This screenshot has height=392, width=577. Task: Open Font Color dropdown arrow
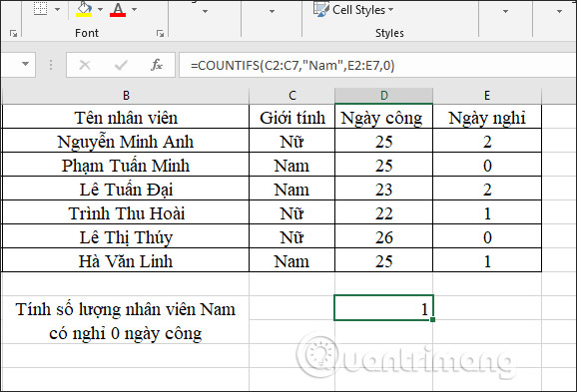pos(135,9)
